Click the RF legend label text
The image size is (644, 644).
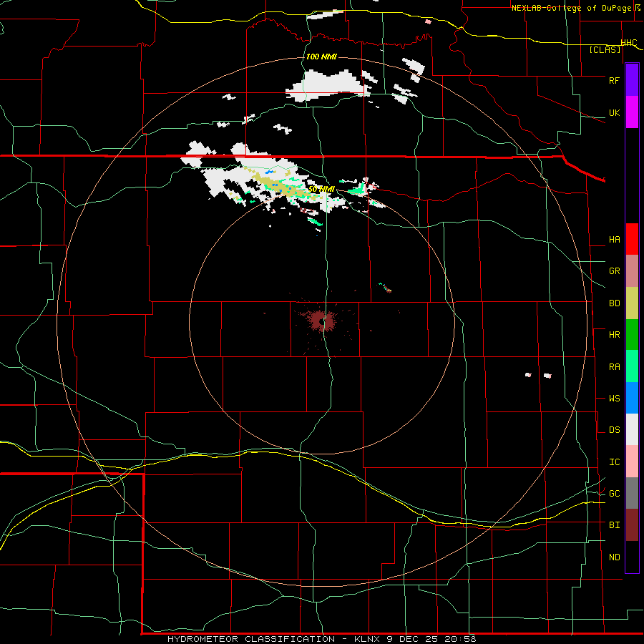click(614, 80)
